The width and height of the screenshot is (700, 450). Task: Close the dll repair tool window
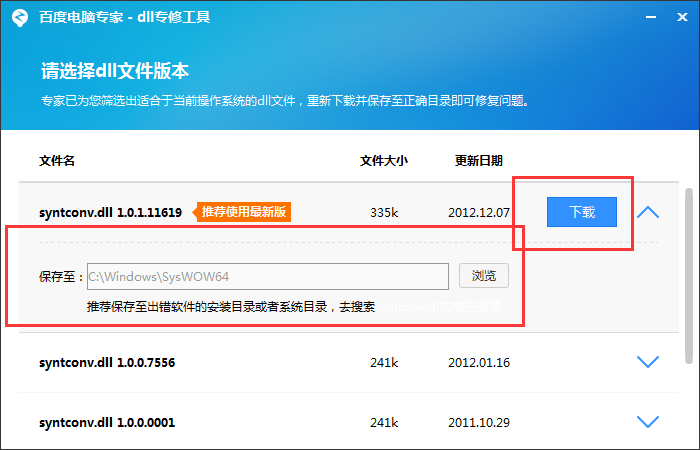tap(682, 17)
